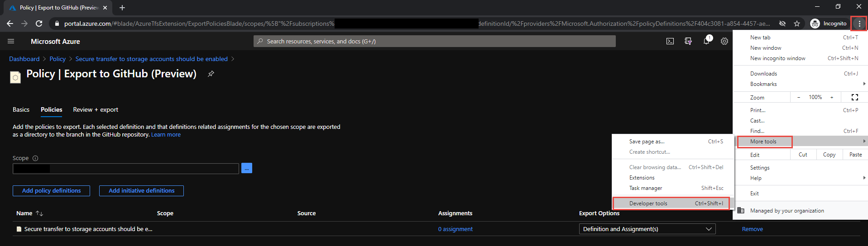Click the Add initiative definitions button
The image size is (868, 246).
(141, 191)
